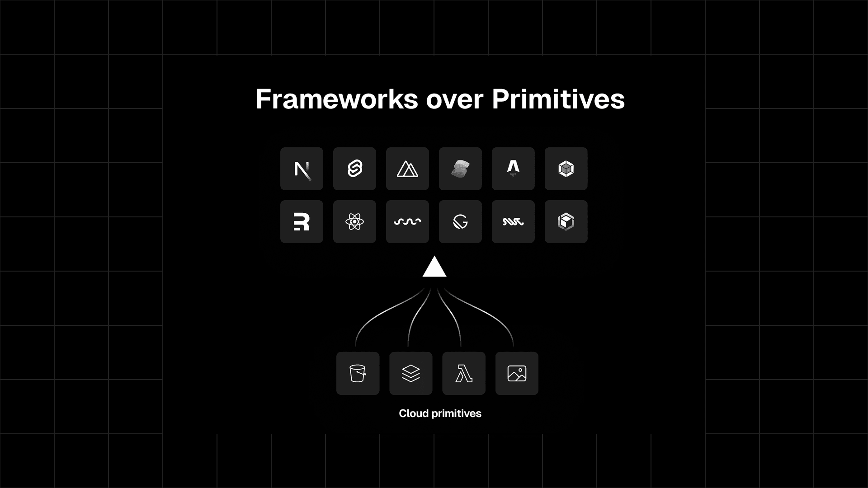Select the Svelte framework icon

[355, 169]
